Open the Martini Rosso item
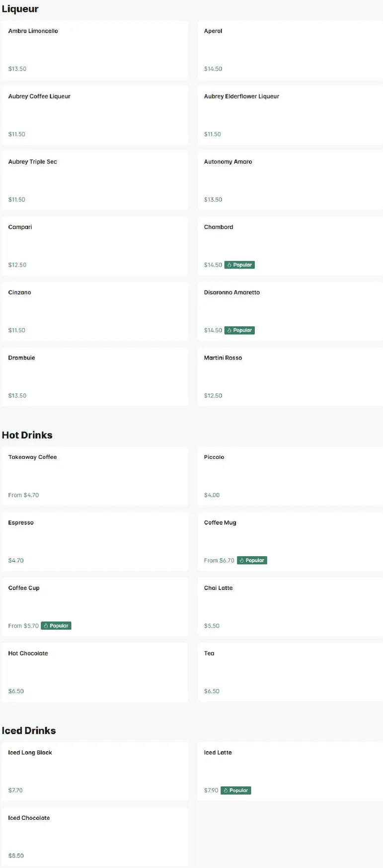 (290, 377)
